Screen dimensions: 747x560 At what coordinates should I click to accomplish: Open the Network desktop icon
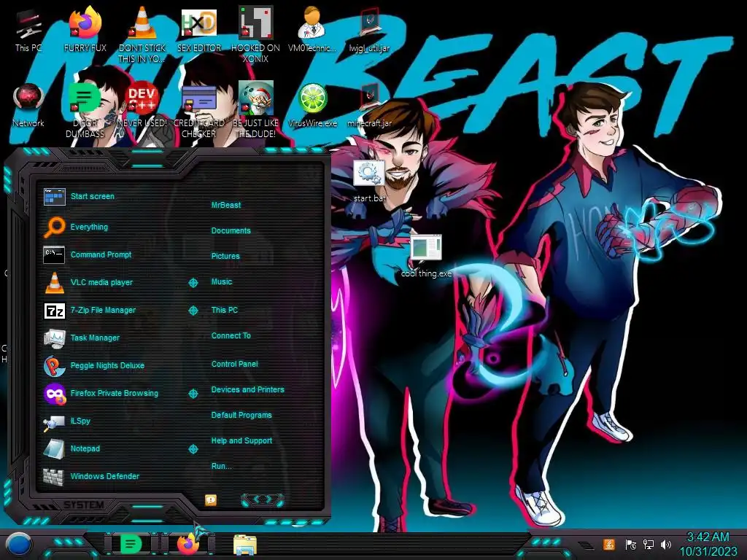(28, 105)
